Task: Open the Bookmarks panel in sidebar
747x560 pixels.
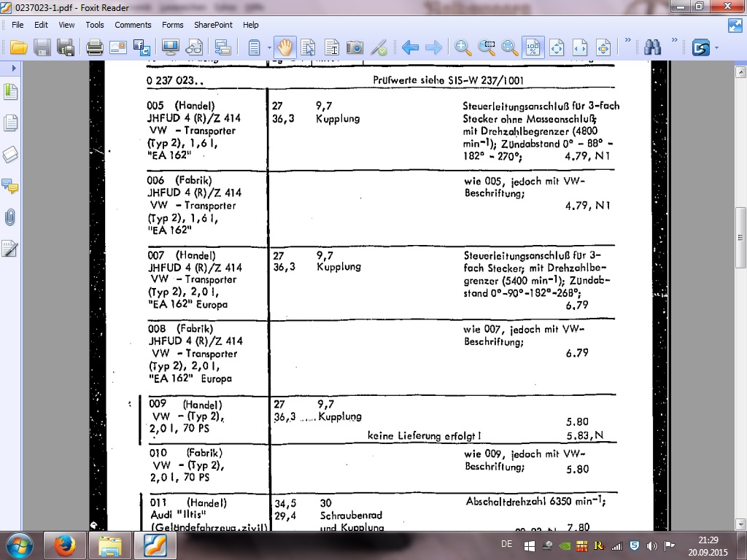Action: coord(10,92)
